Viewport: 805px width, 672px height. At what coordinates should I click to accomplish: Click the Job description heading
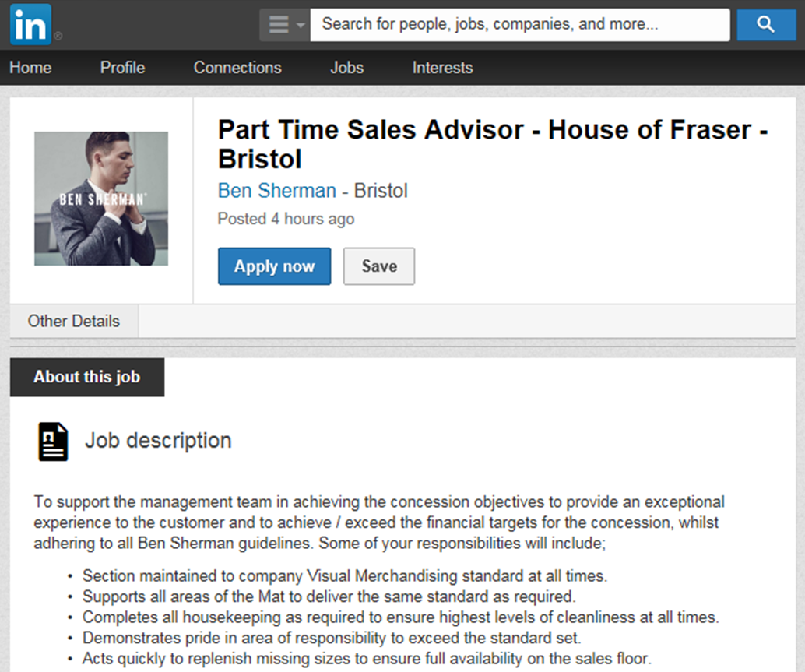[158, 441]
